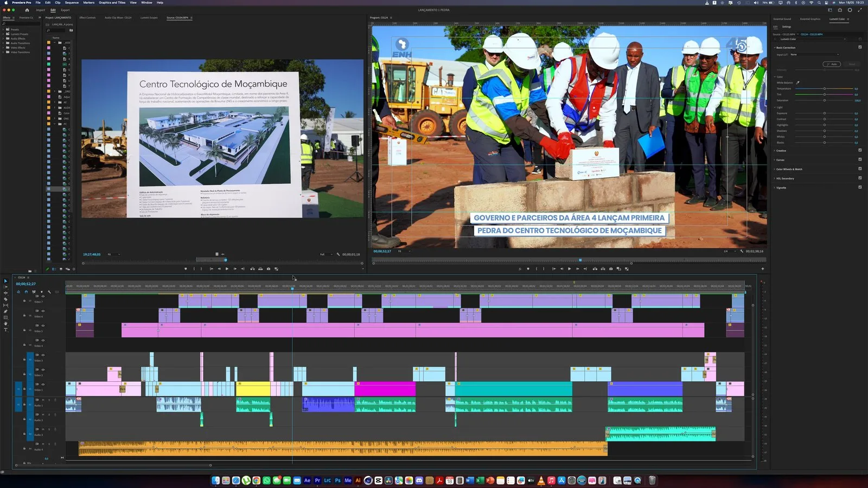The width and height of the screenshot is (868, 488).
Task: Select the Selection tool in the timeline toolbar
Action: click(6, 281)
